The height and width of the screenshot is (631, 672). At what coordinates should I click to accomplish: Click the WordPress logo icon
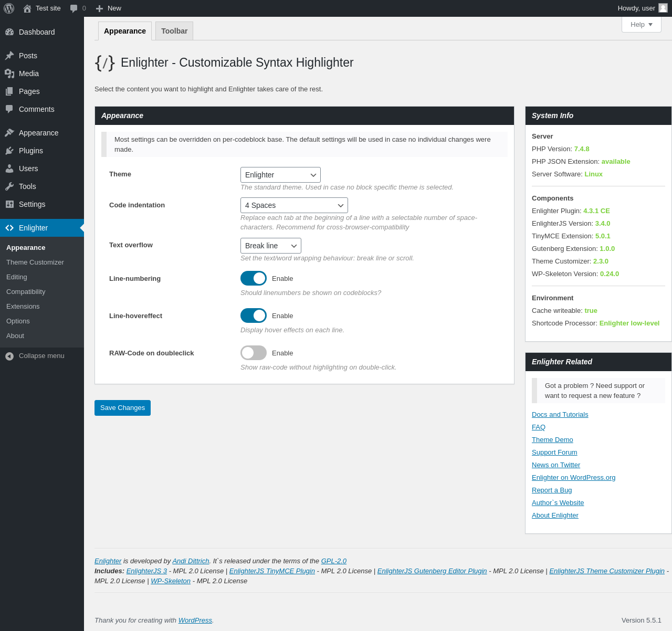pyautogui.click(x=9, y=8)
